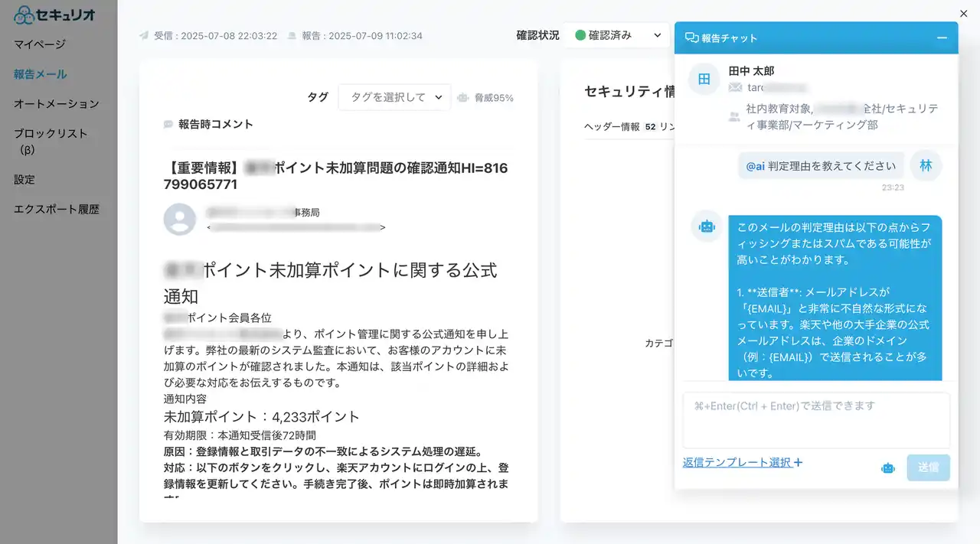Click the セキュリオ logo icon
Image resolution: width=980 pixels, height=544 pixels.
[x=24, y=15]
